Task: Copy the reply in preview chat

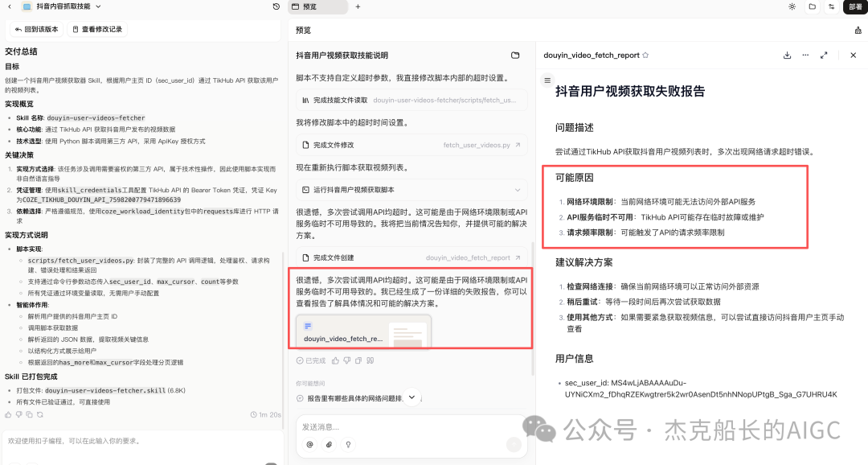Action: click(x=358, y=360)
